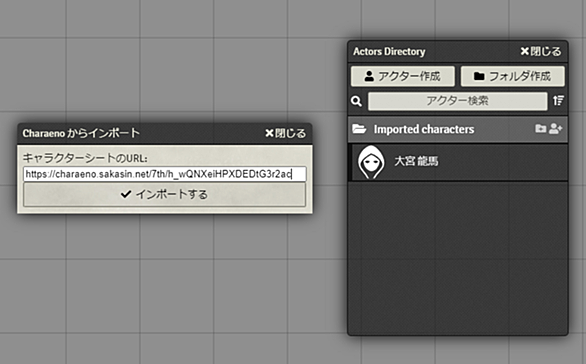
Task: Close the Actors Directory window
Action: pyautogui.click(x=541, y=51)
